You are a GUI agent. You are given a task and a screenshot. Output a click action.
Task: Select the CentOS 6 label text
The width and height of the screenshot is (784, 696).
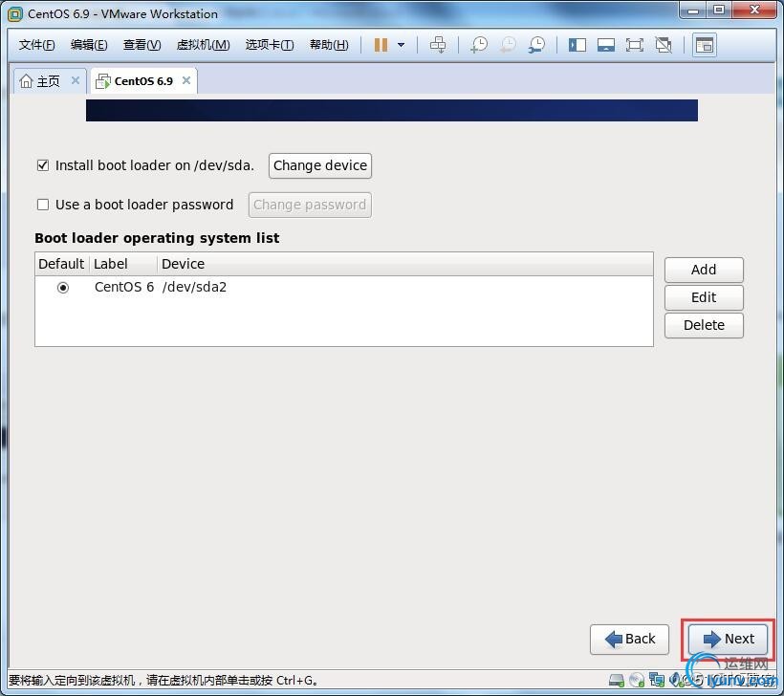124,287
